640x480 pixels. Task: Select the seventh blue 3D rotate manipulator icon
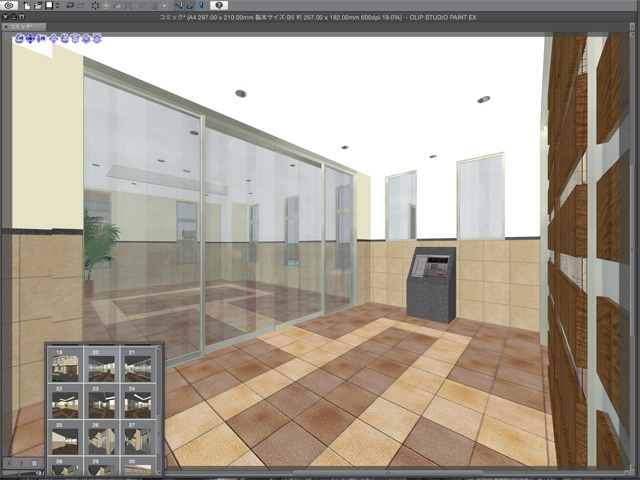pyautogui.click(x=86, y=39)
